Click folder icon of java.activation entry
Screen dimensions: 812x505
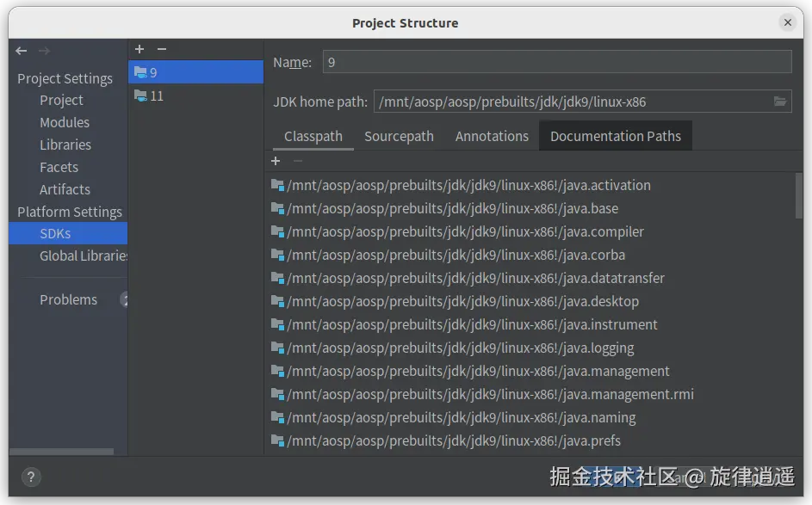click(277, 185)
